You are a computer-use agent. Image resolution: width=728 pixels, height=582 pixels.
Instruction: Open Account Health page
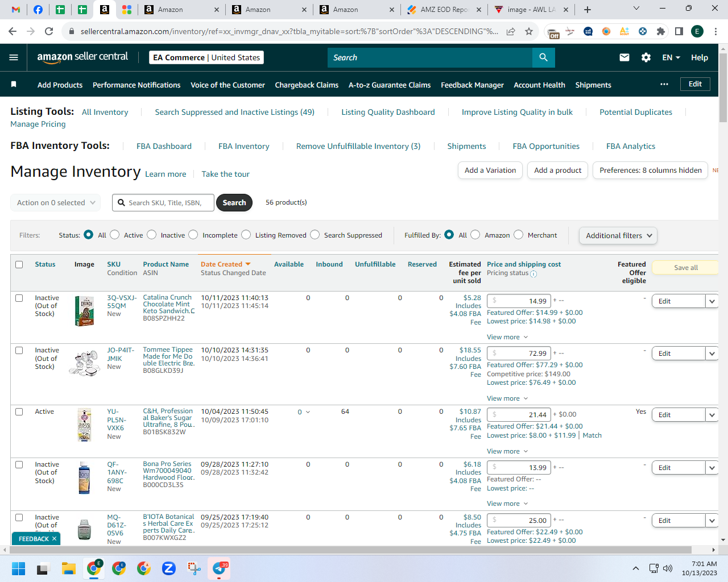539,85
